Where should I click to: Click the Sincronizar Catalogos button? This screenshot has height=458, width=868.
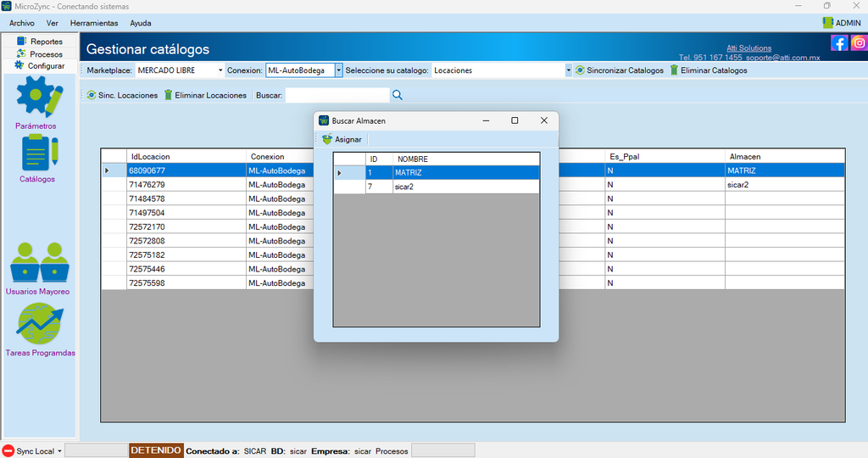(620, 70)
